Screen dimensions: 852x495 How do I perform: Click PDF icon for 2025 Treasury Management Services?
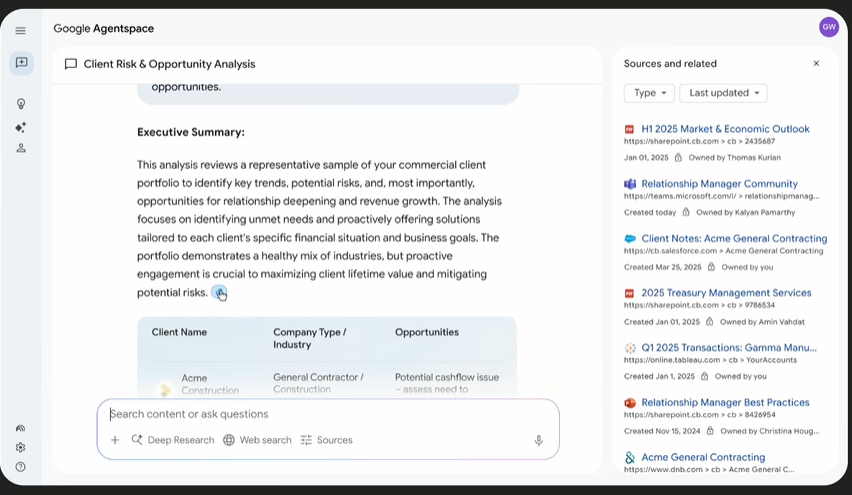tap(629, 293)
